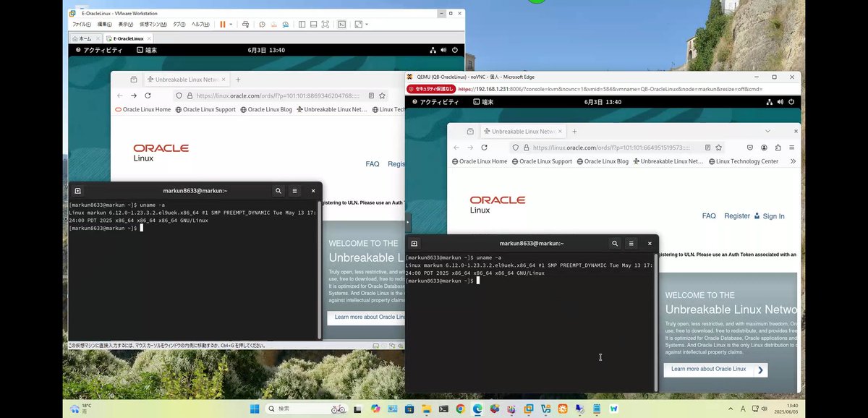The image size is (868, 418).
Task: Click the 端末 app menu in VMware guest
Action: (147, 50)
